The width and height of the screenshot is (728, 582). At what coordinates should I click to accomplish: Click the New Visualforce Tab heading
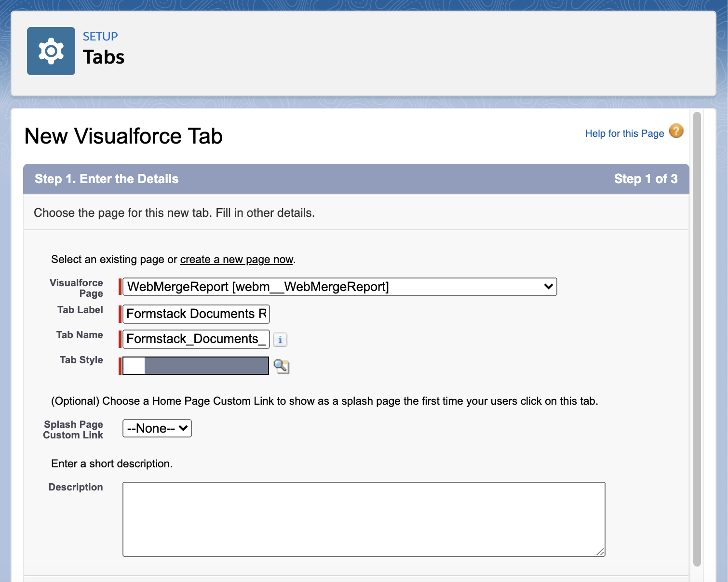pyautogui.click(x=123, y=136)
